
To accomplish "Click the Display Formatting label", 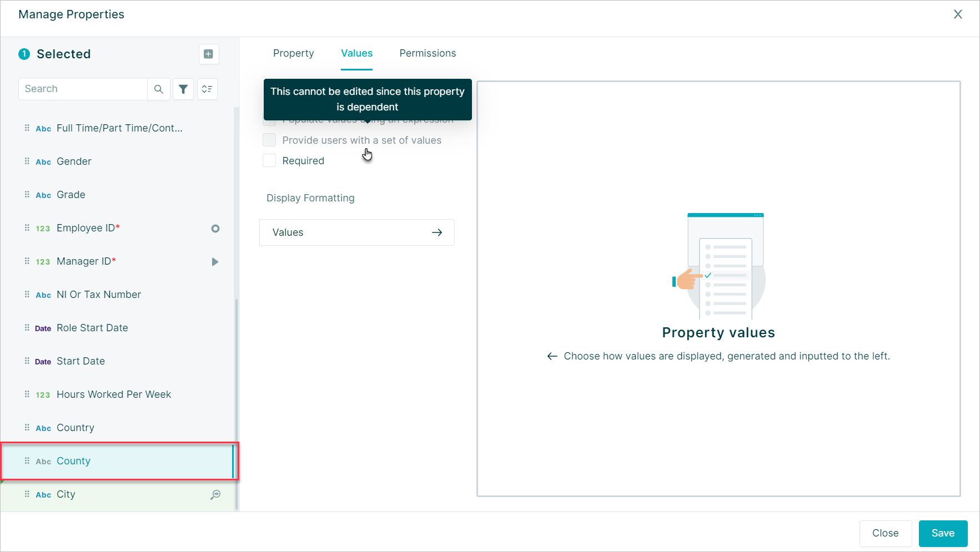I will (310, 198).
